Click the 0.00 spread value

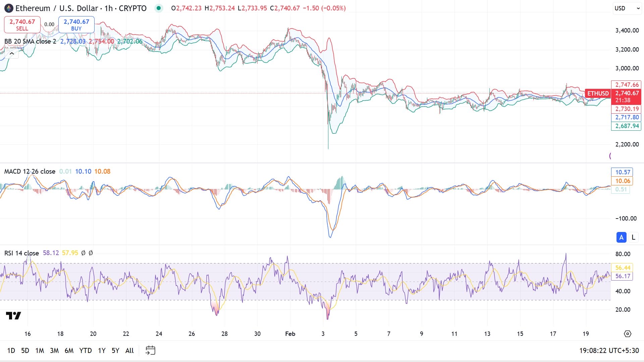[x=49, y=24]
